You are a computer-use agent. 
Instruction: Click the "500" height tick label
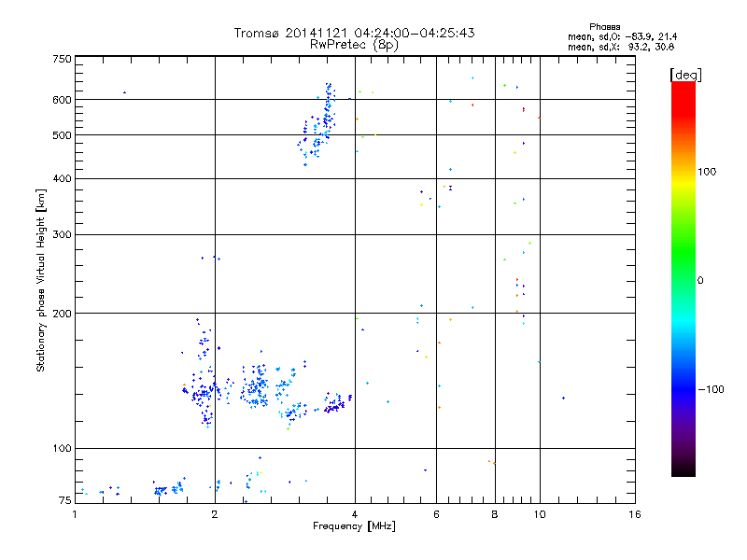point(62,135)
